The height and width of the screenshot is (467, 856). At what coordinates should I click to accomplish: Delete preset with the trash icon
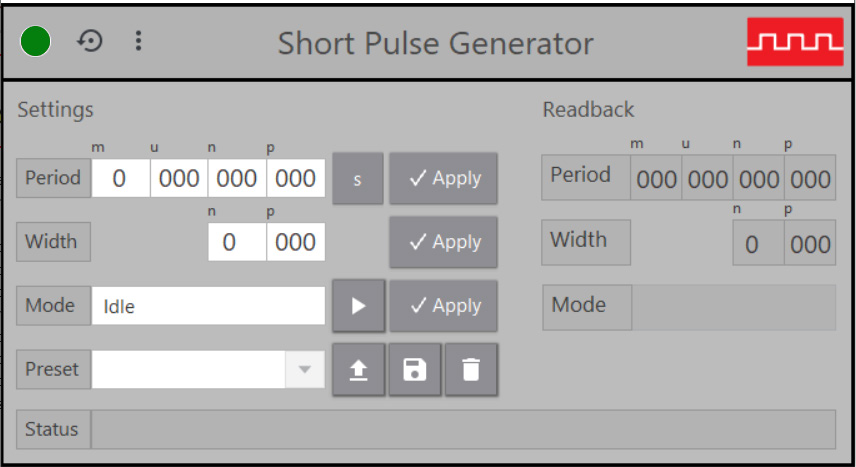click(x=471, y=370)
